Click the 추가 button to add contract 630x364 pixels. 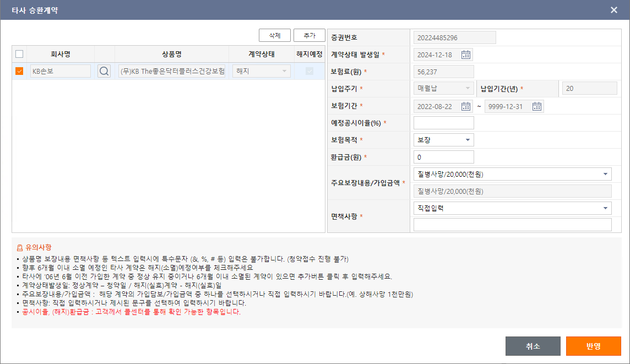[309, 35]
